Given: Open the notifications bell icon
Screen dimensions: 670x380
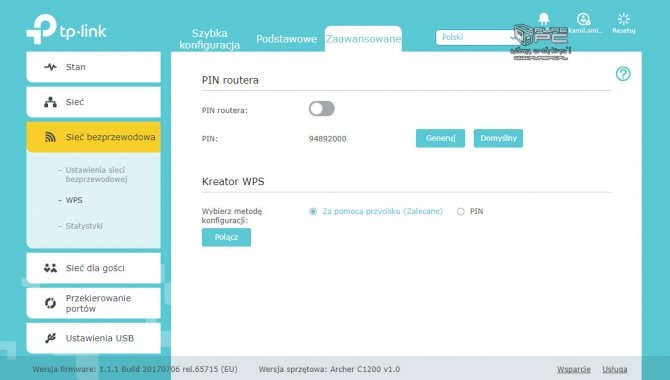Looking at the screenshot, I should click(x=544, y=18).
